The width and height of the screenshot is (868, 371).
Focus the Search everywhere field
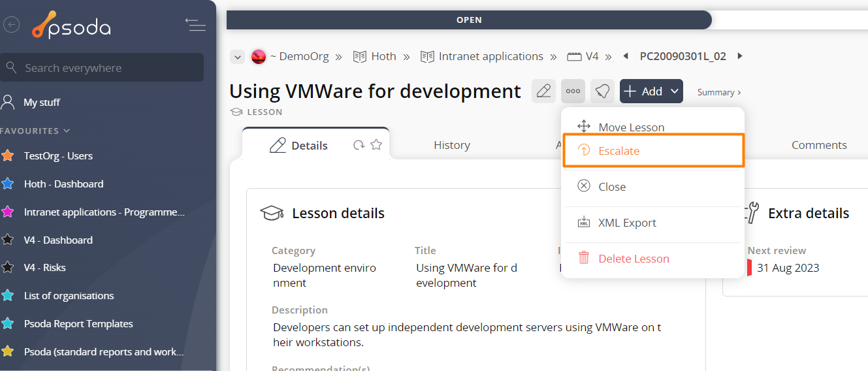102,68
